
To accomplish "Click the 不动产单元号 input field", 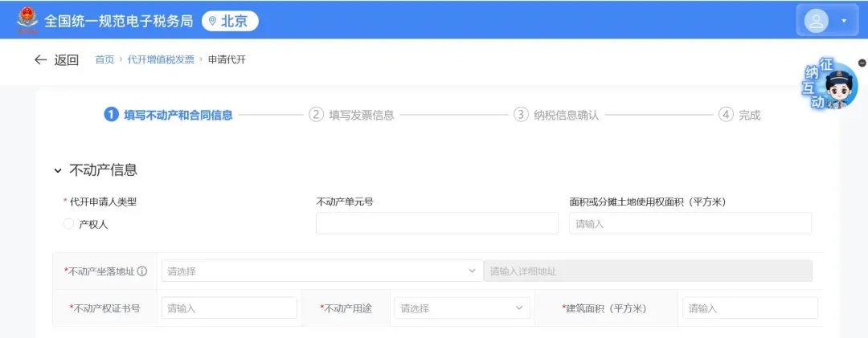I will click(x=436, y=224).
